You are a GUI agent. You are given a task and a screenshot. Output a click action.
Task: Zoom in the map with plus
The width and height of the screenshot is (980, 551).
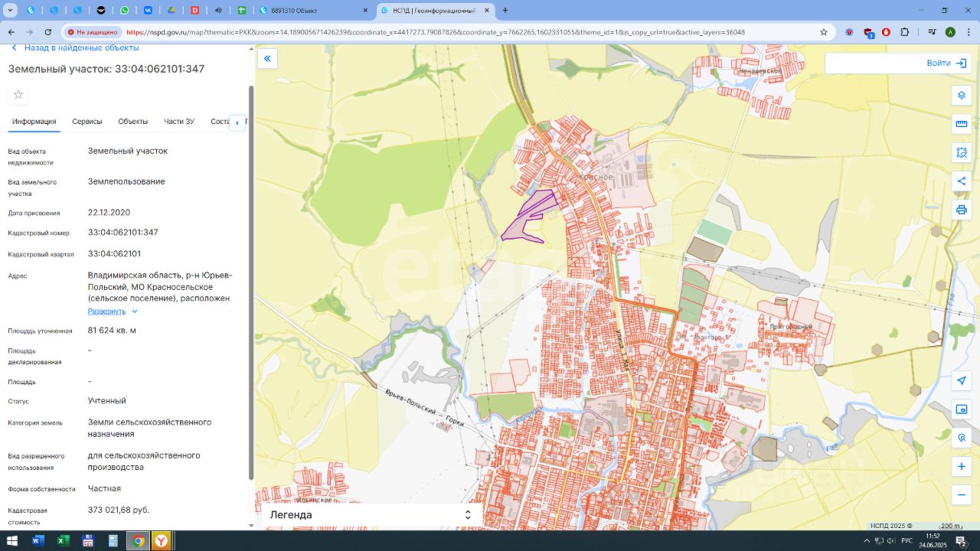[962, 466]
